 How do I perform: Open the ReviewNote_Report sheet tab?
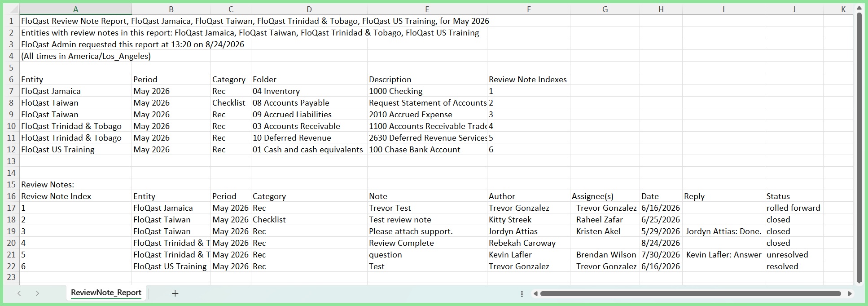click(106, 293)
